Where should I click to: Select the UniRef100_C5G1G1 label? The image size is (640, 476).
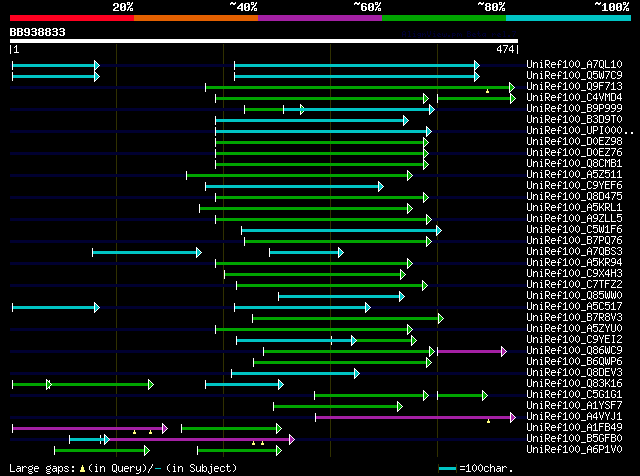574,395
